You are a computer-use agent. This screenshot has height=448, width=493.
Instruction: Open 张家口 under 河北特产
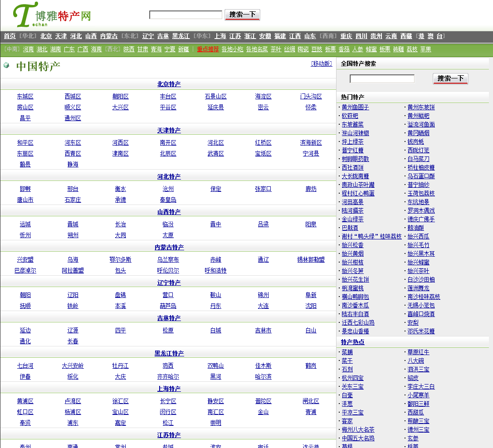[263, 189]
